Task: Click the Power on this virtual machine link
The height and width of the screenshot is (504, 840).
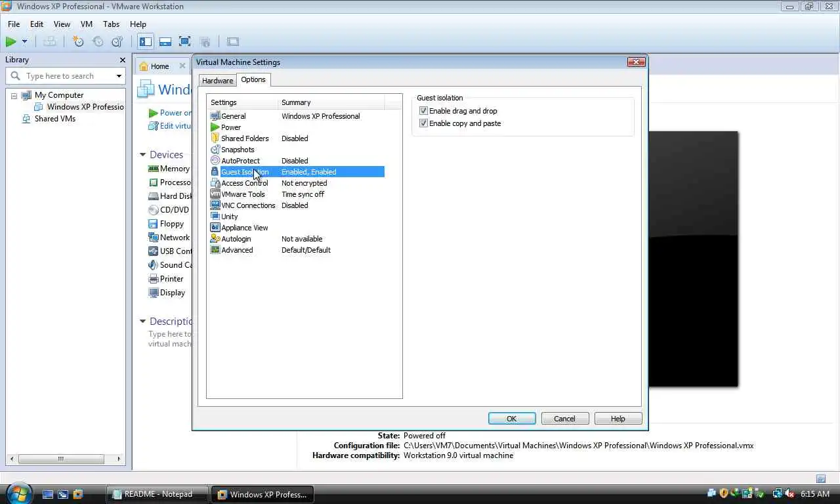Action: tap(170, 113)
